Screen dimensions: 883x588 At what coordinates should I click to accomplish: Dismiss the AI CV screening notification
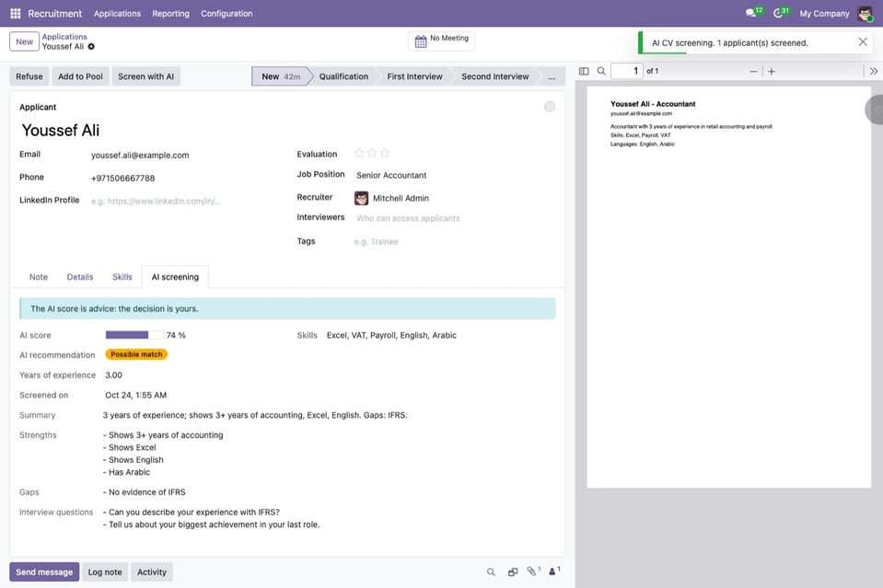(862, 42)
